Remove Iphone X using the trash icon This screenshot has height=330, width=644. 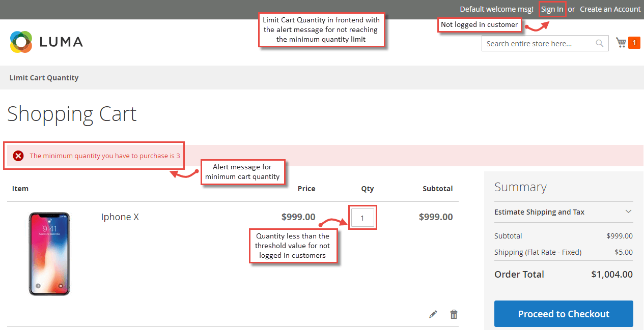click(454, 314)
